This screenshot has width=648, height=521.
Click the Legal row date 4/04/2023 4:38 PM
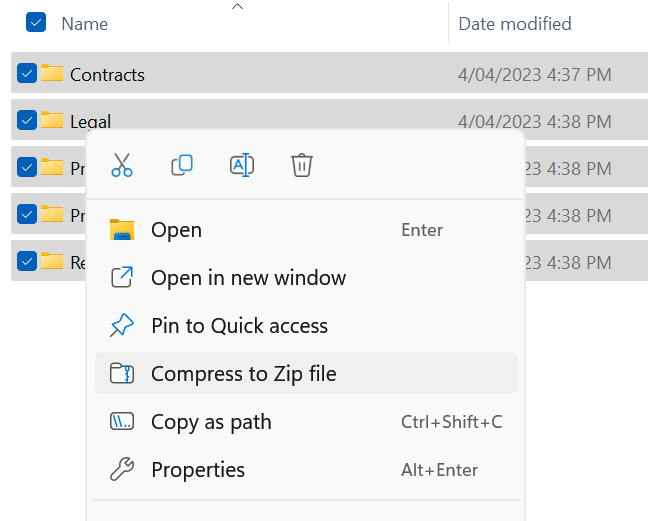click(x=534, y=121)
